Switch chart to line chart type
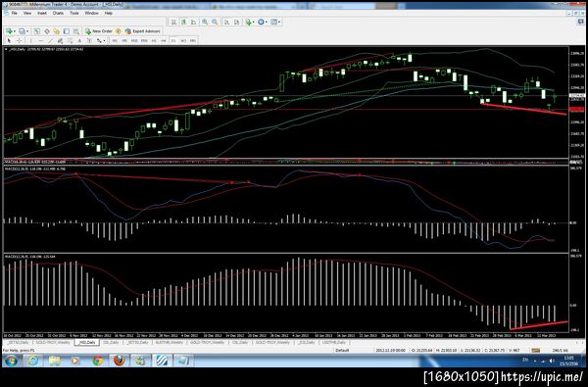Screen dimensions: 588x387 (x=193, y=23)
